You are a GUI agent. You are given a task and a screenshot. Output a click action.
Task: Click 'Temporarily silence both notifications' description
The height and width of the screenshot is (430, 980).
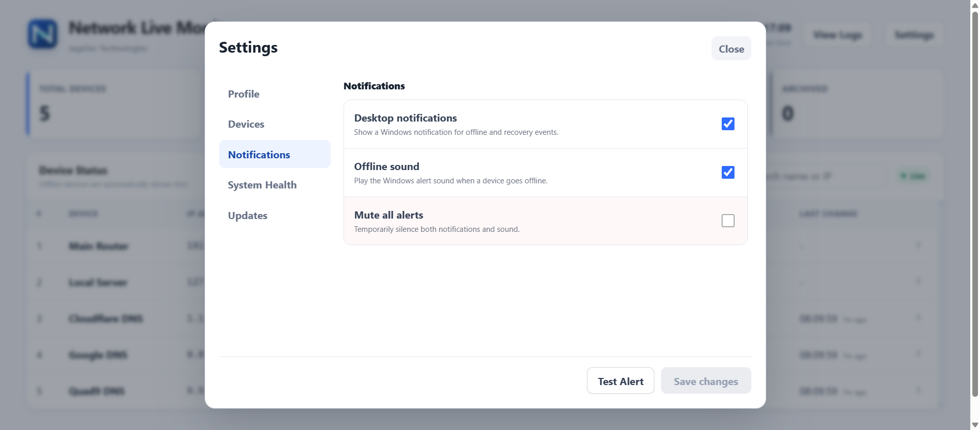tap(437, 229)
